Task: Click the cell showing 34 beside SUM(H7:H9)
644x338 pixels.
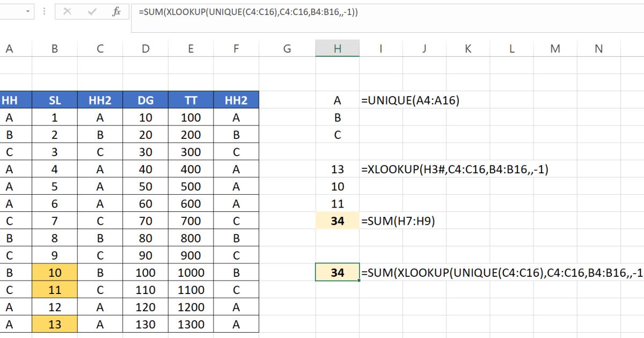Action: (x=337, y=221)
